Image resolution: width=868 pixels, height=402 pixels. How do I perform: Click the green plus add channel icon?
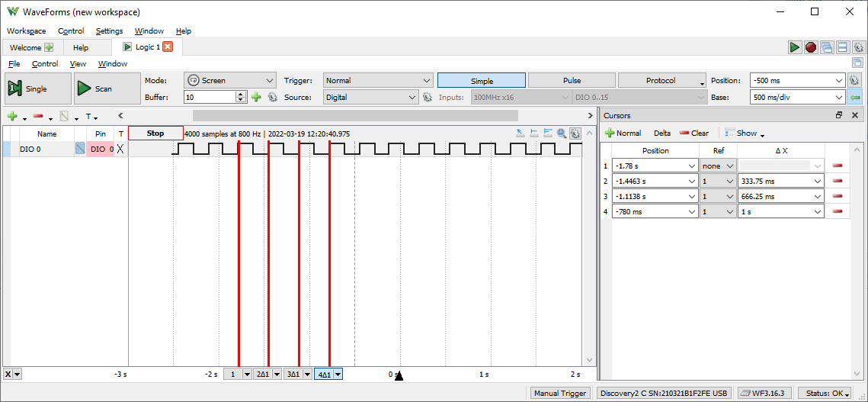tap(12, 117)
